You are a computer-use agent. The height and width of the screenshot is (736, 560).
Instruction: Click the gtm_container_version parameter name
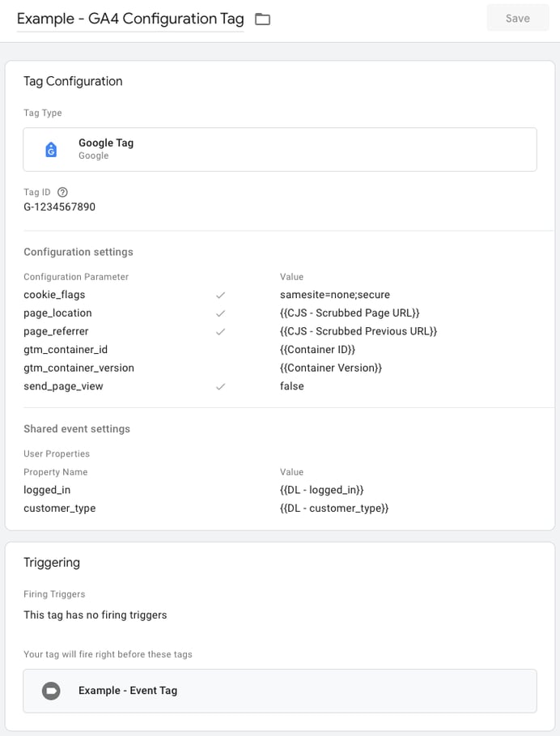(x=78, y=368)
